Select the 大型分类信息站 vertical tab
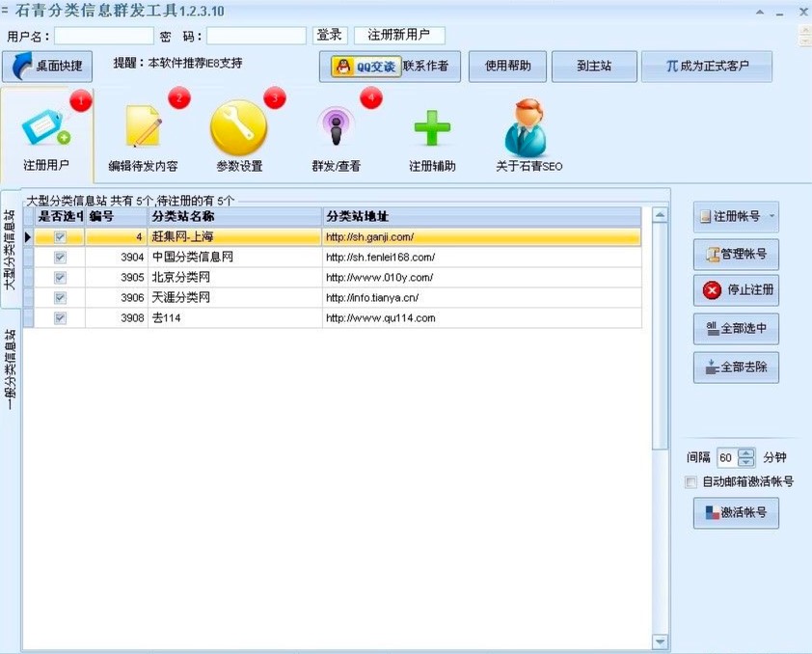The width and height of the screenshot is (812, 654). (10, 249)
